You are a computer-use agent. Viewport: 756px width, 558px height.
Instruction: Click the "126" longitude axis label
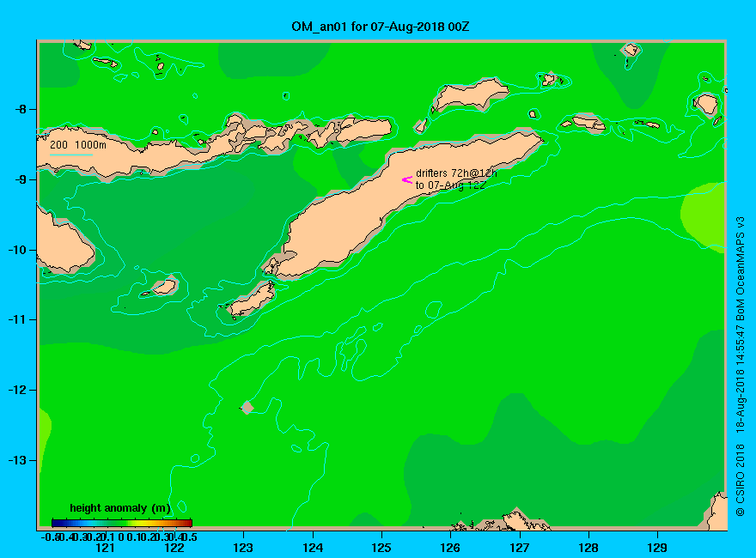450,548
